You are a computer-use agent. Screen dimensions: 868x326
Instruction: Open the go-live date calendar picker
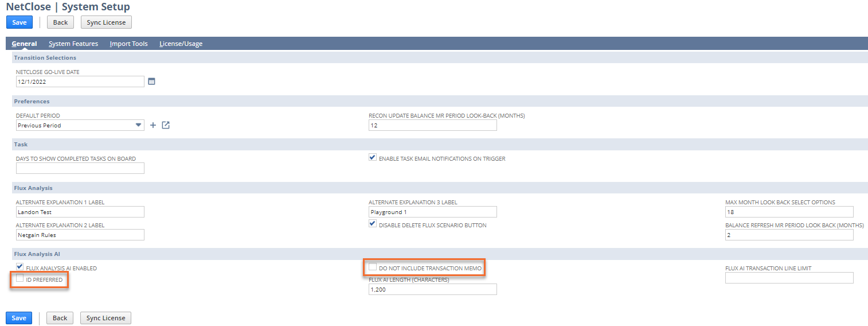click(x=151, y=81)
